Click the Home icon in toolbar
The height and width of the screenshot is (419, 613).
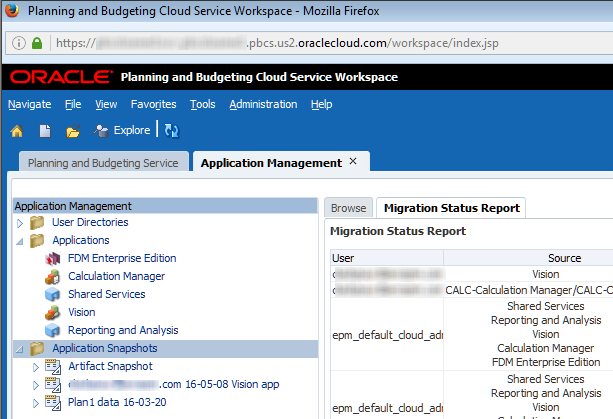click(x=16, y=131)
